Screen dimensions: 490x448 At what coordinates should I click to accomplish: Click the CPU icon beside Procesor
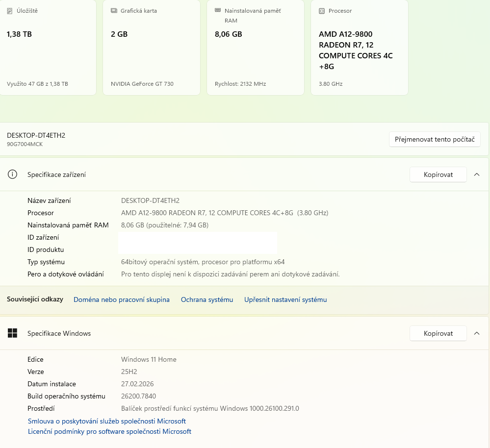point(322,11)
